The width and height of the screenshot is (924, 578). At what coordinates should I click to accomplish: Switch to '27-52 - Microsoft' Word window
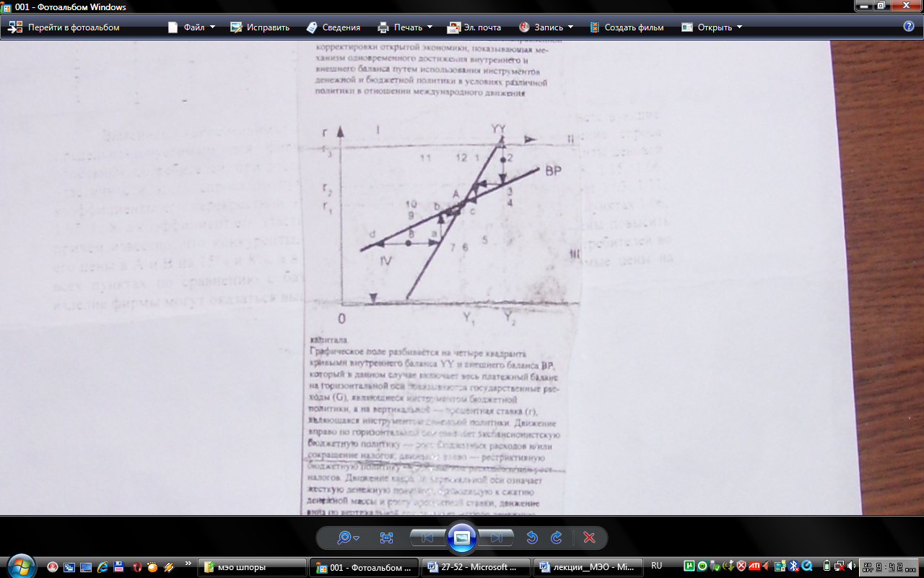[x=475, y=567]
